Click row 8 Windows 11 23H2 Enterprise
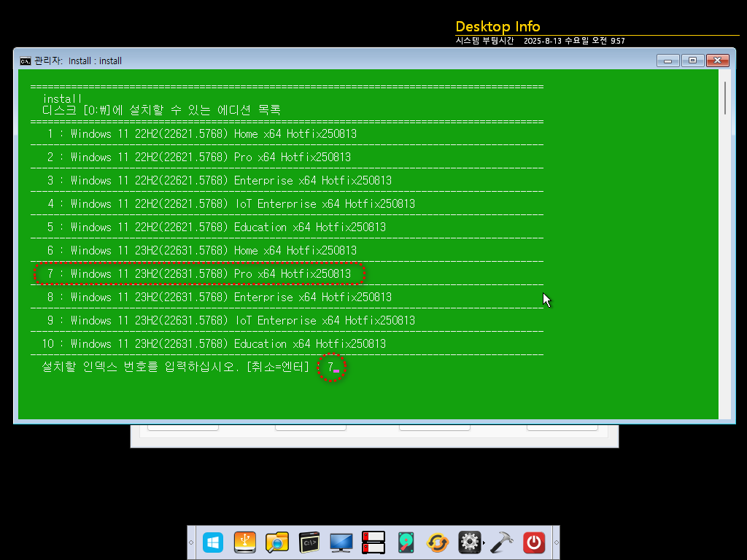The width and height of the screenshot is (747, 560). (x=220, y=297)
